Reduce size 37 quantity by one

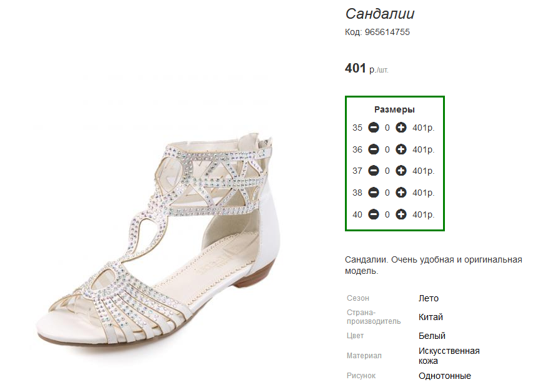pyautogui.click(x=373, y=171)
